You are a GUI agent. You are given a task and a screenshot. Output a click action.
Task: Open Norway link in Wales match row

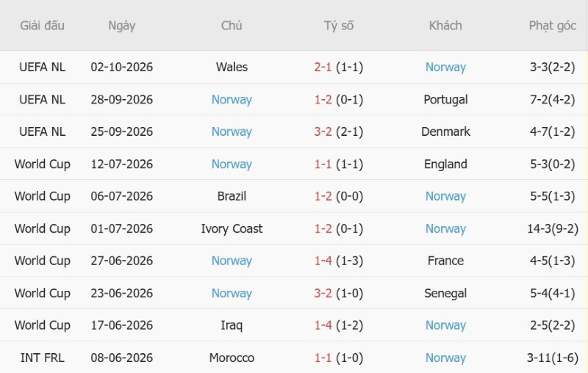(445, 67)
